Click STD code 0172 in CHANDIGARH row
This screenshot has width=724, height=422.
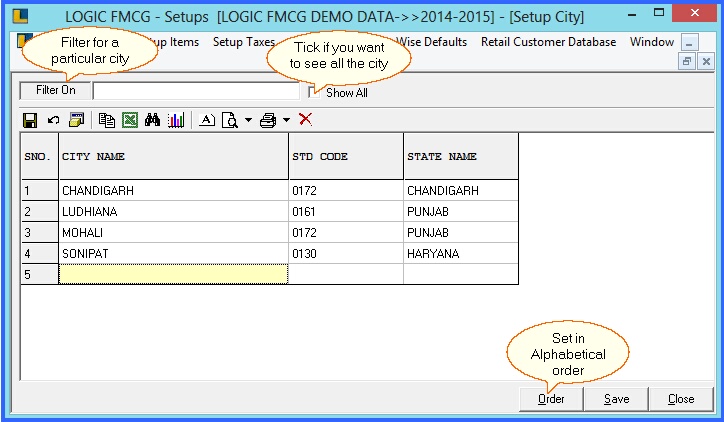pos(346,190)
